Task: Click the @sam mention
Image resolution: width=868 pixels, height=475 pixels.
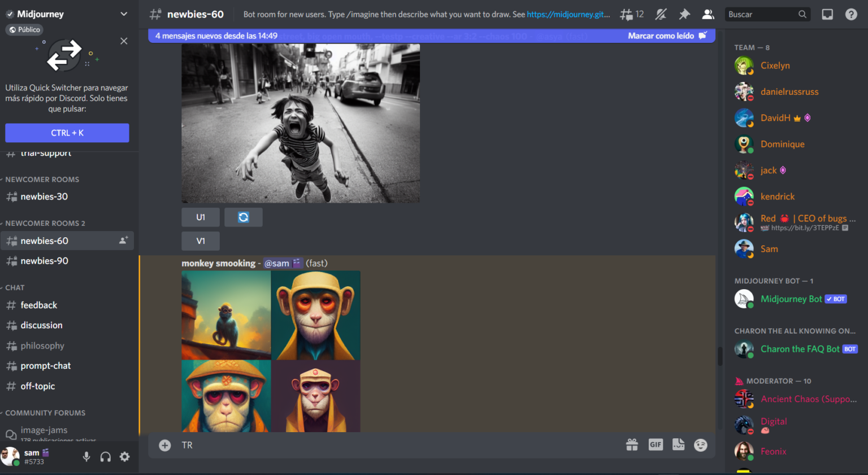Action: (x=283, y=263)
